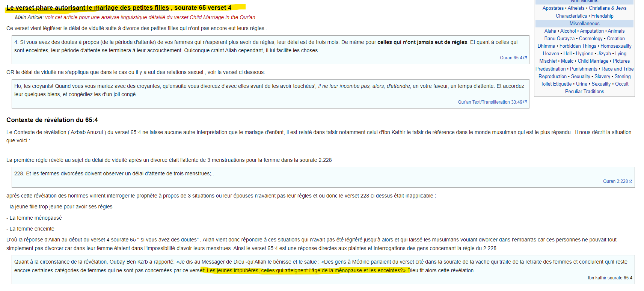This screenshot has height=291, width=644.
Task: Select the Homosexuality link
Action: [x=615, y=46]
